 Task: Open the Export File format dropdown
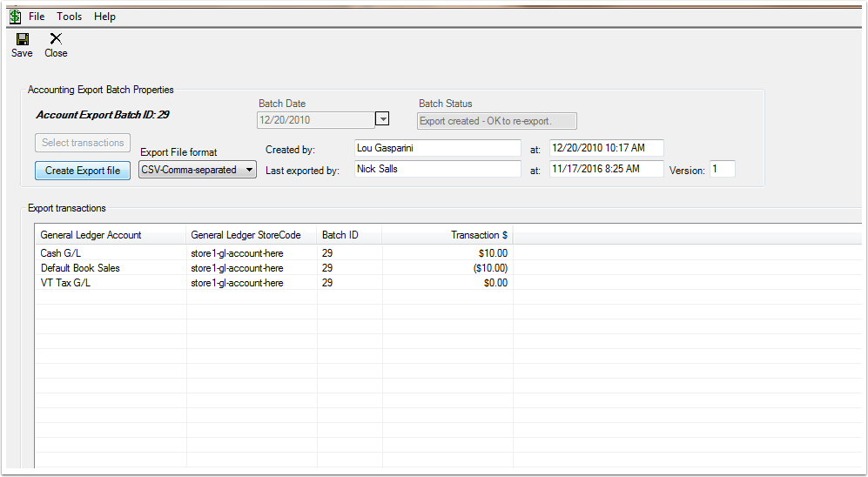point(197,170)
